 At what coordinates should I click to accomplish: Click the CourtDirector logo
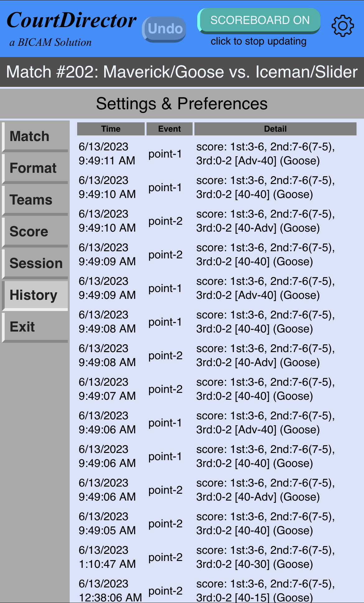[71, 21]
